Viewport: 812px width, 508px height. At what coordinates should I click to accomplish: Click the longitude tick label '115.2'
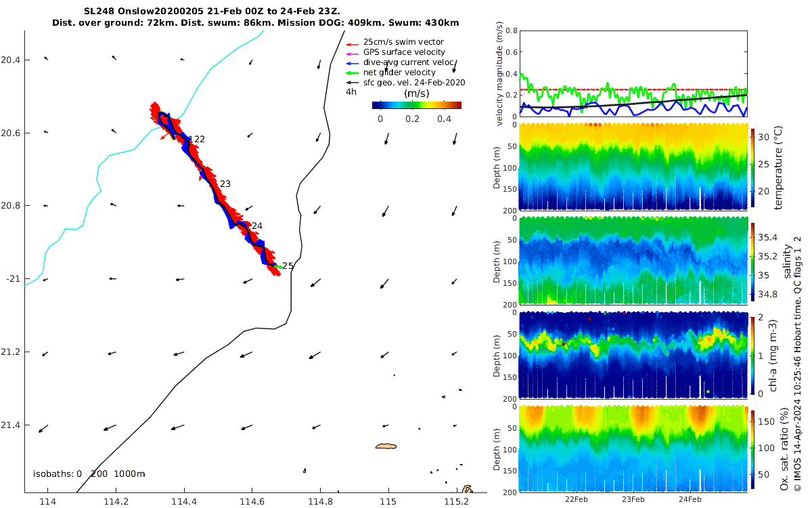click(457, 502)
